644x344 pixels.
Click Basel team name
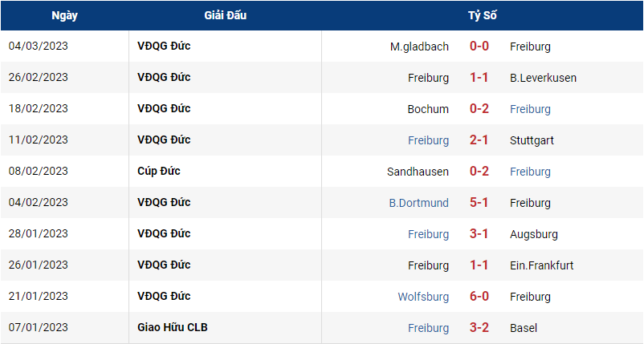point(524,328)
